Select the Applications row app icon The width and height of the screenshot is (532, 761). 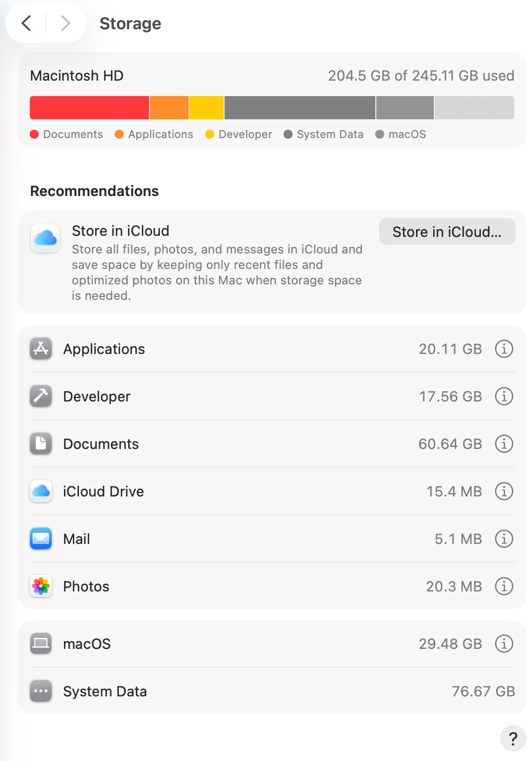point(41,348)
